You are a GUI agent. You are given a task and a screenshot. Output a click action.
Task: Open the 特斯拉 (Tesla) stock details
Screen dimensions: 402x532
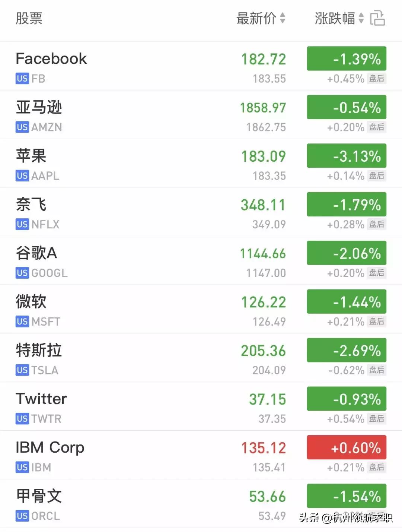tap(112, 358)
